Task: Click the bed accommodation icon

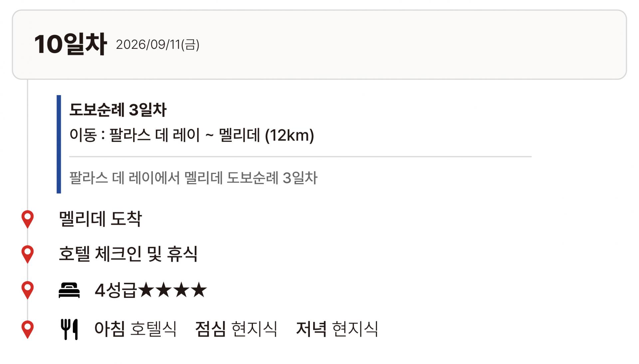Action: point(69,290)
